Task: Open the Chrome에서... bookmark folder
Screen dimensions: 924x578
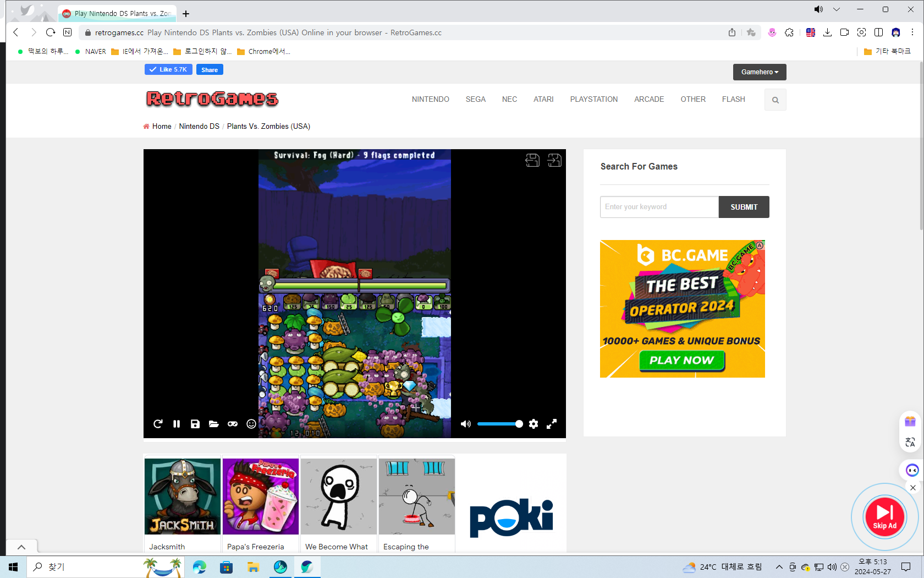Action: [x=263, y=51]
